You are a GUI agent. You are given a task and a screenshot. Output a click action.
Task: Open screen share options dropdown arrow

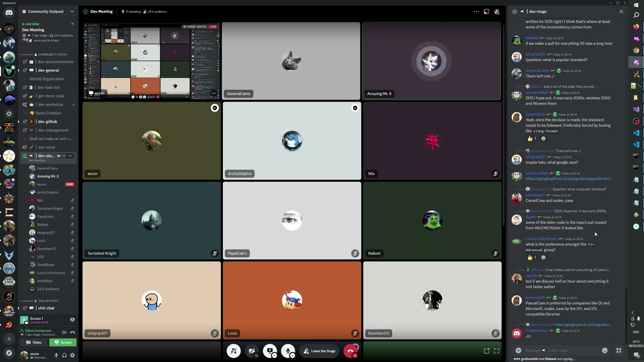[274, 355]
